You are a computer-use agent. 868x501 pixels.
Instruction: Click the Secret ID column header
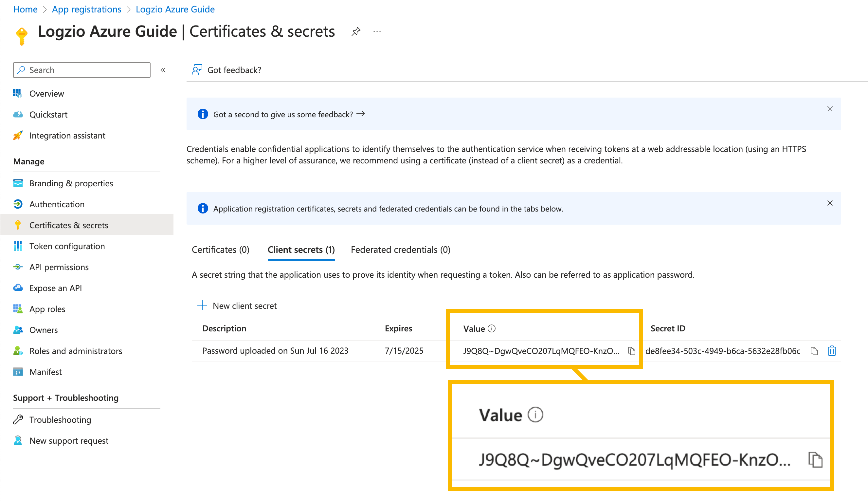pyautogui.click(x=668, y=329)
